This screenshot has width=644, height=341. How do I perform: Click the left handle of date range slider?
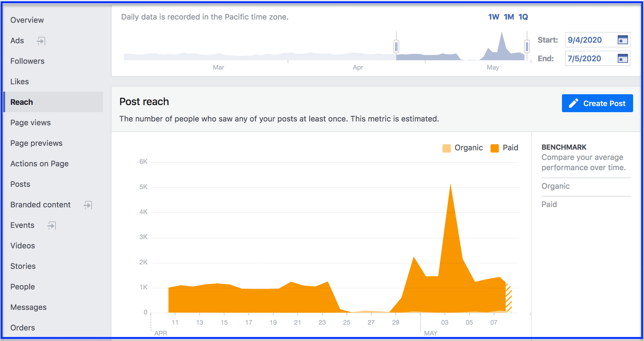coord(396,46)
